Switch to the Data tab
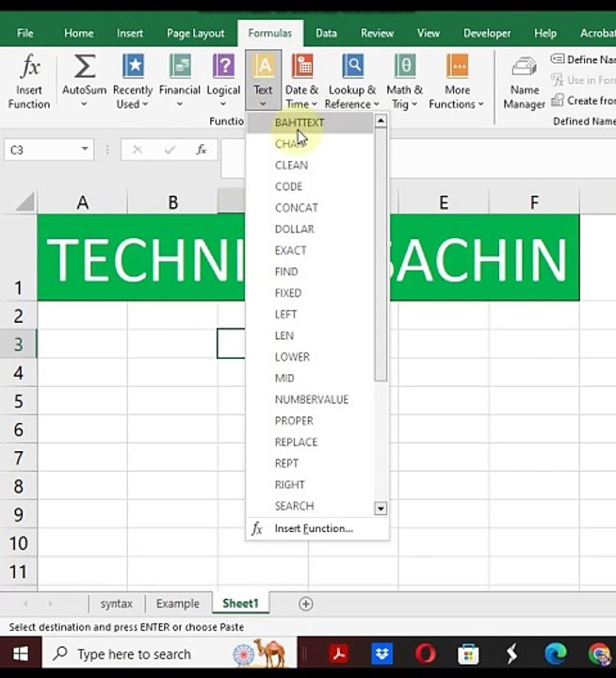616x678 pixels. (x=326, y=33)
